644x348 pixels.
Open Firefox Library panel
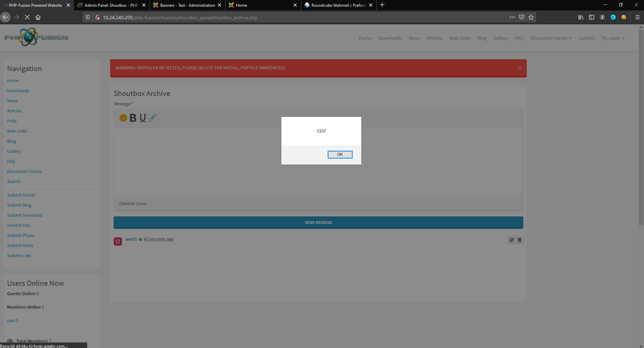click(x=581, y=17)
